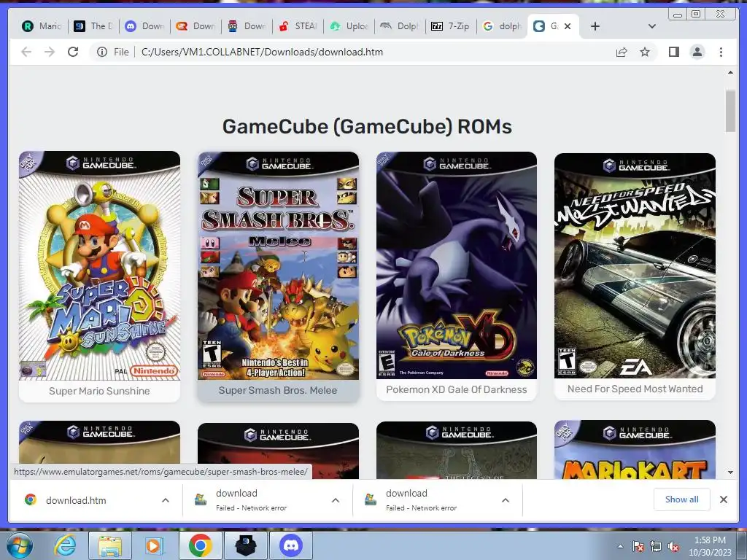Open the Super Smash Bros. Melee cover
This screenshot has height=560, width=747.
coord(278,265)
